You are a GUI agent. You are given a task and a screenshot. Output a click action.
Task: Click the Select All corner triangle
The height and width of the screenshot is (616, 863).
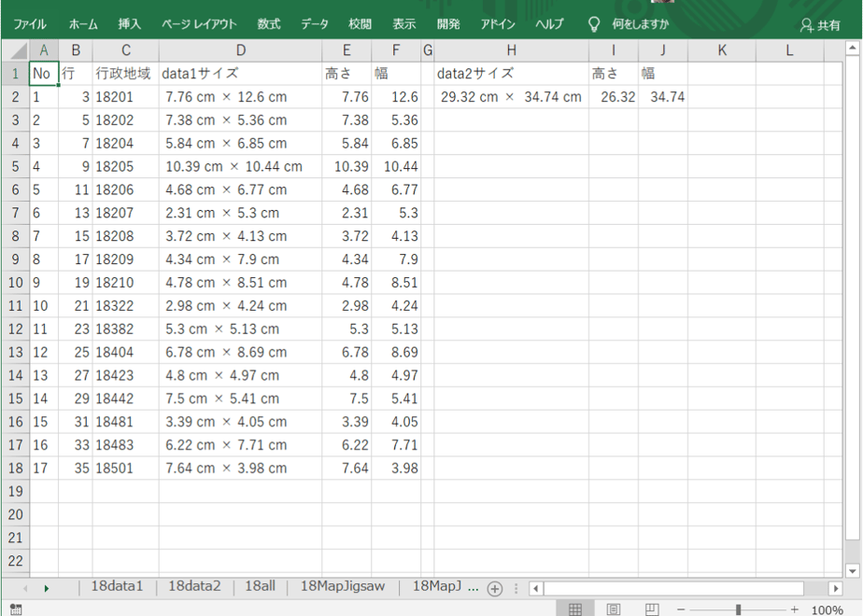[x=19, y=51]
